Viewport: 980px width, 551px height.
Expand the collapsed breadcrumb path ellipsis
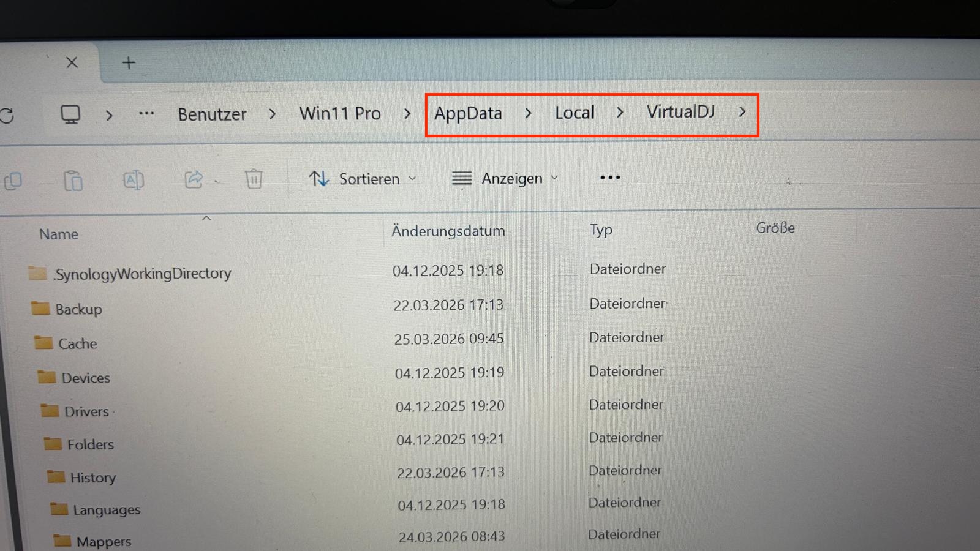[x=146, y=114]
